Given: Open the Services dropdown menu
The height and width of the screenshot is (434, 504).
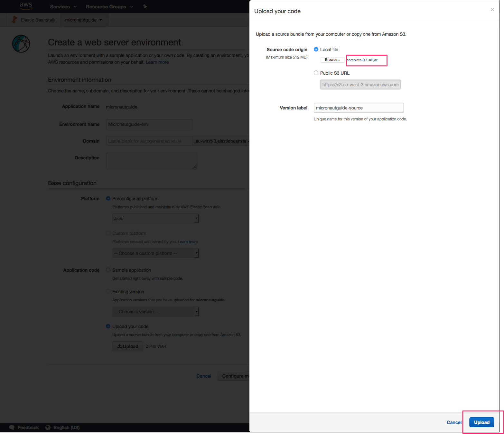Looking at the screenshot, I should point(63,6).
